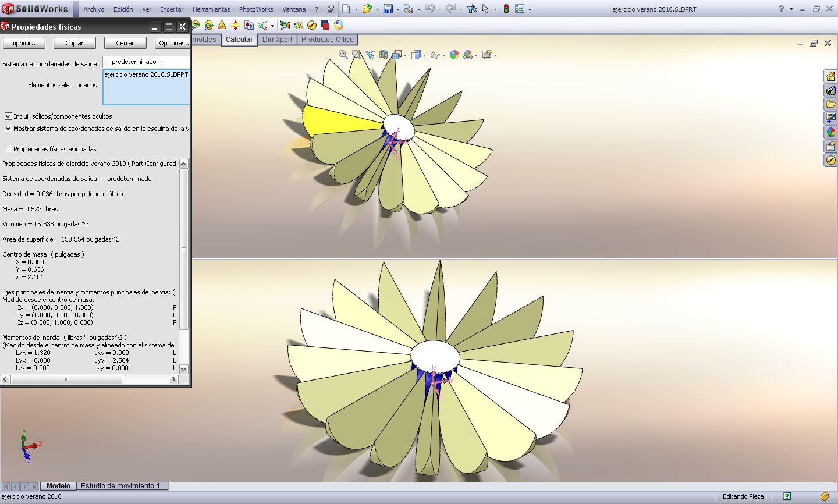Expand the View Settings monitor dropdown
This screenshot has height=504, width=838.
pos(495,55)
